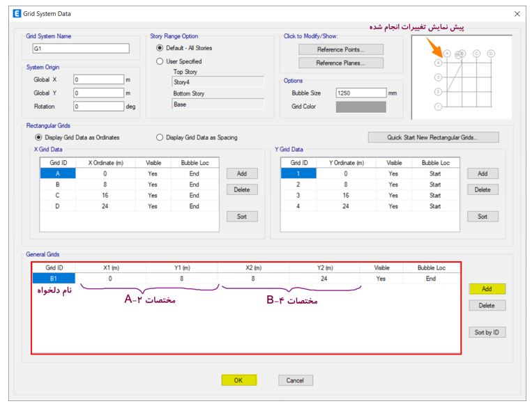Switch to Display Grid Data as Spacing
The image size is (532, 406).
click(x=160, y=137)
